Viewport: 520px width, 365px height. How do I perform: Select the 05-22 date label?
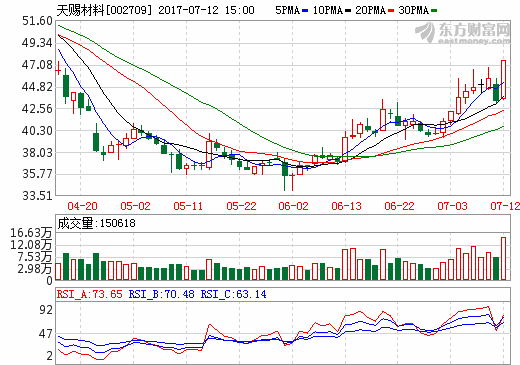point(241,206)
